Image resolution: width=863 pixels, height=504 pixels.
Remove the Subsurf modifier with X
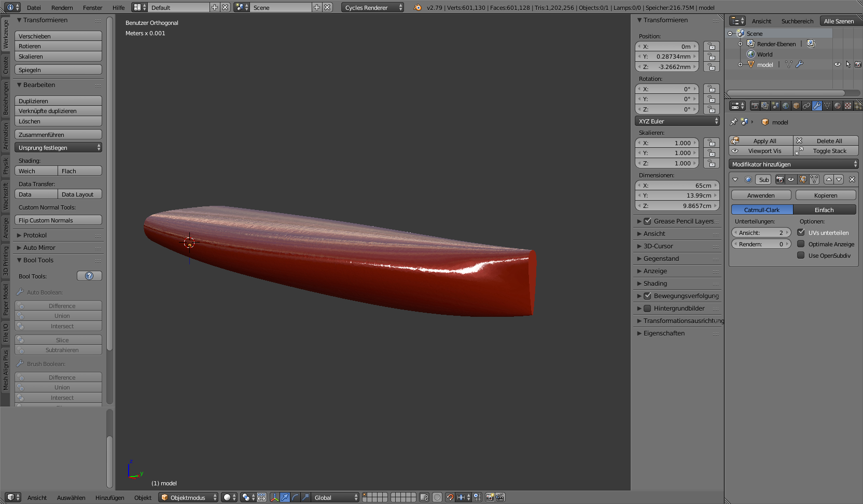click(x=852, y=179)
